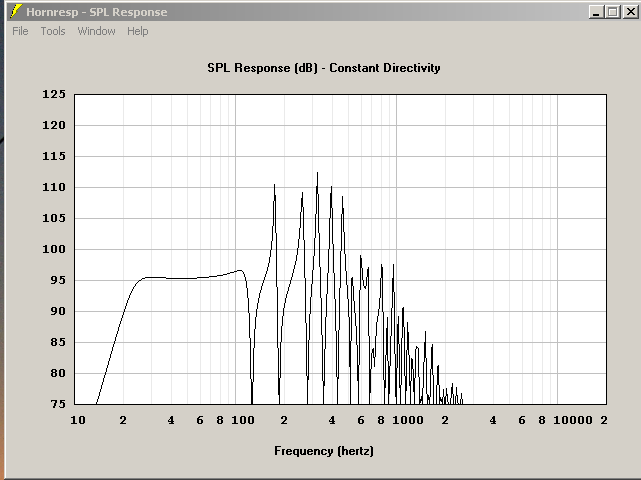The image size is (641, 480).
Task: Open the Help menu
Action: tap(137, 31)
